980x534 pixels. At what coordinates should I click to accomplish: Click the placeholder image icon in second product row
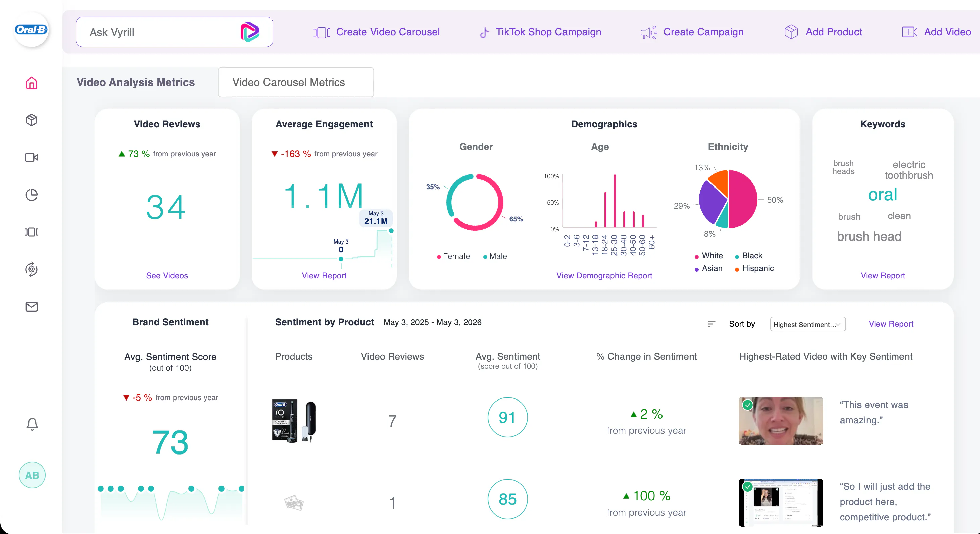[294, 503]
